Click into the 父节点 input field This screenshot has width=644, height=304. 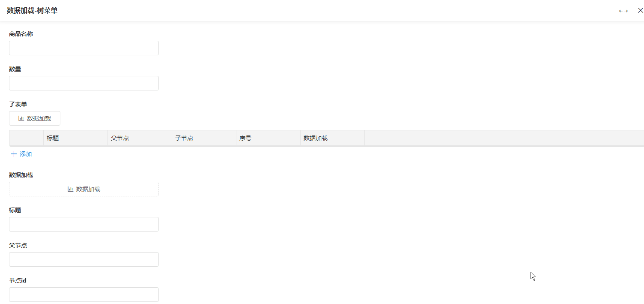84,259
